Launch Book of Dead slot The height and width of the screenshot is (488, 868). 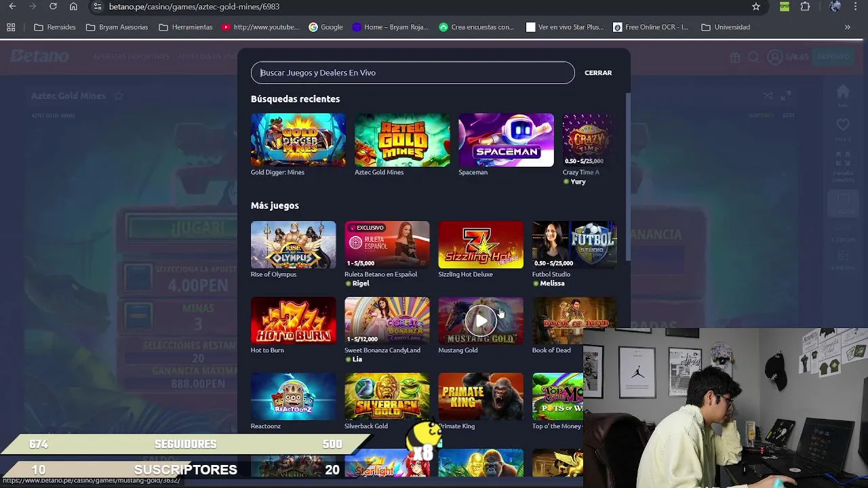[574, 319]
